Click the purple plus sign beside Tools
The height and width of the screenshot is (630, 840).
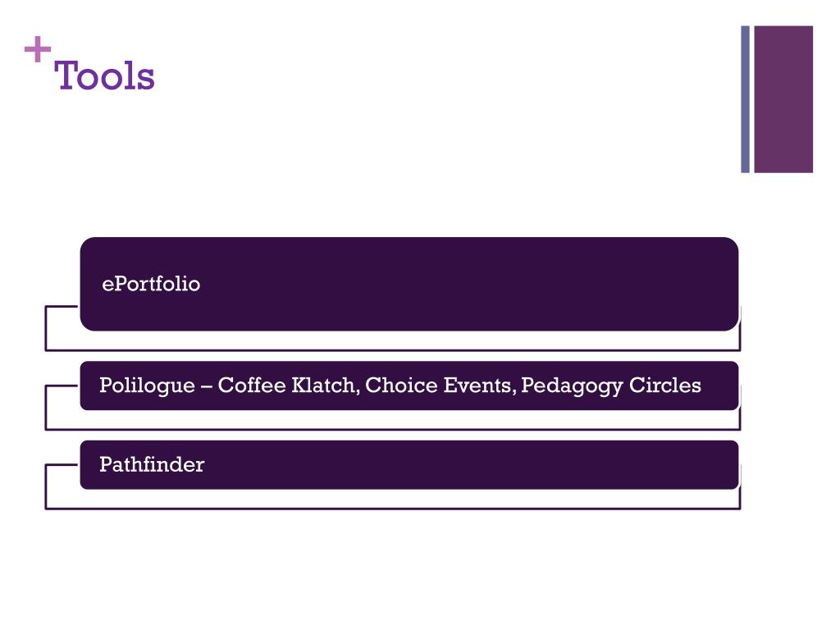coord(38,49)
